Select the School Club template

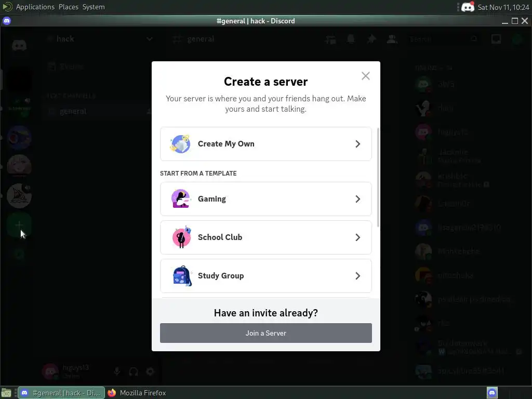[265, 237]
